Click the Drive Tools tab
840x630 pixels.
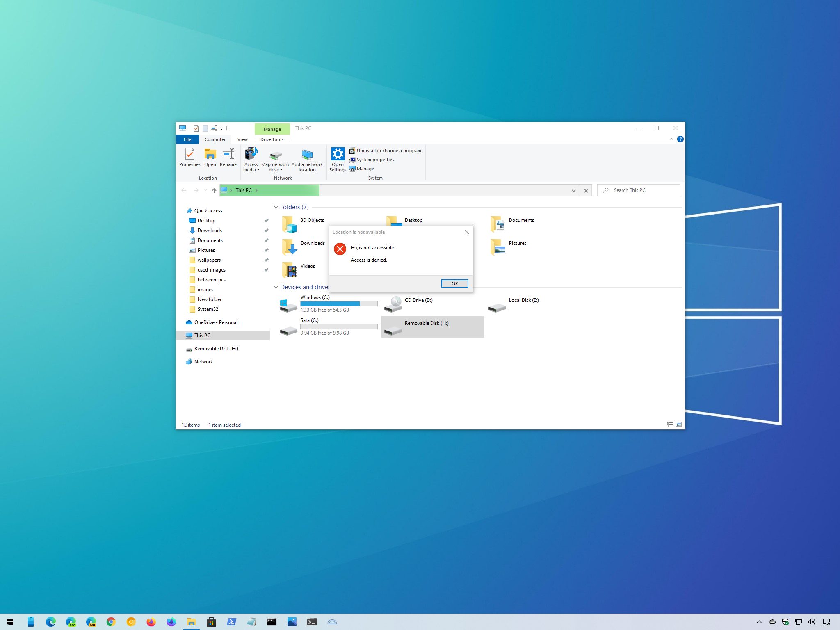[x=272, y=139]
